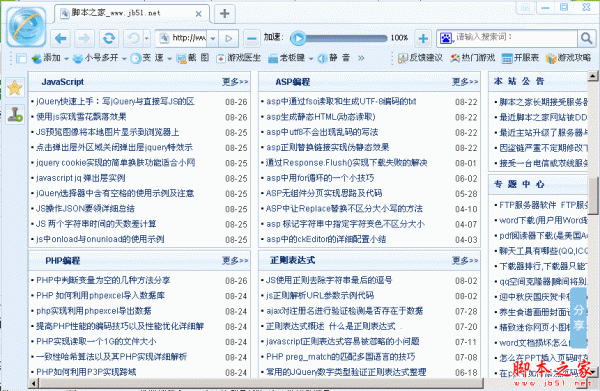Refresh the page with the reload icon
Screen dimensions: 600x391
click(x=109, y=38)
